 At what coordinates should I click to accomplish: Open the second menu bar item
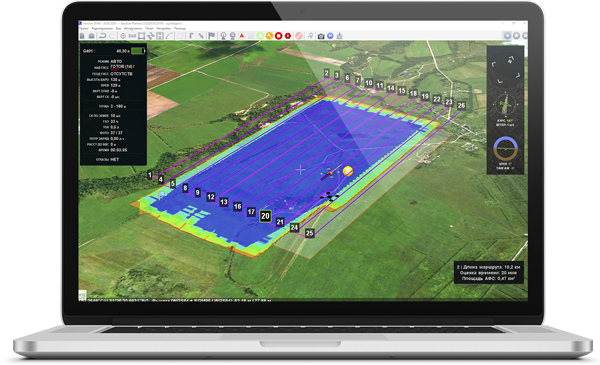click(x=102, y=28)
